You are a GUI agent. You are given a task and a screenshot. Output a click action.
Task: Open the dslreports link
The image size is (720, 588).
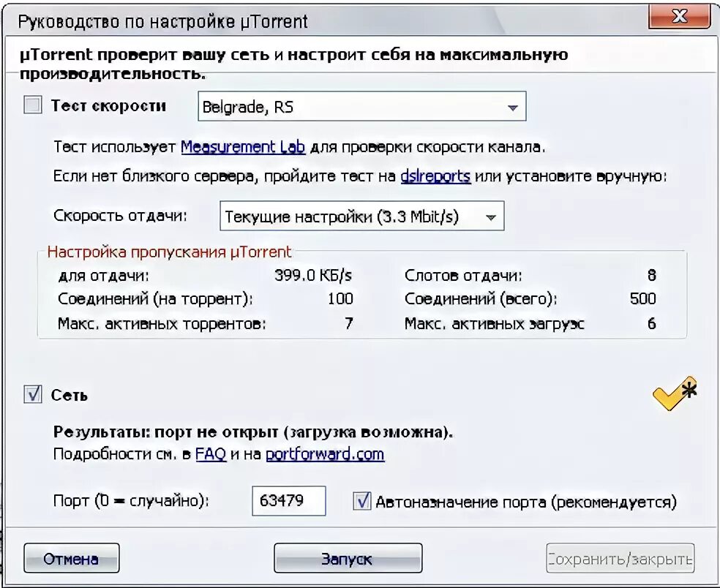(x=435, y=176)
